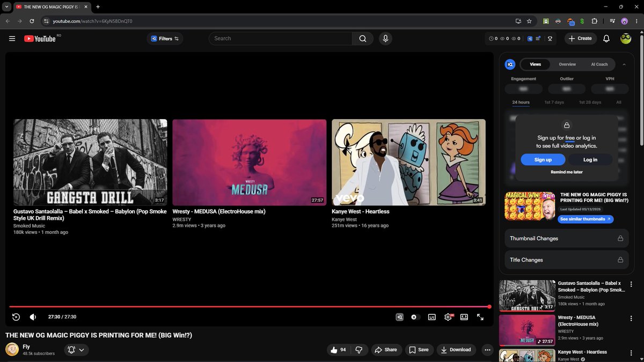Screen dimensions: 644x362
Task: Open options for sidebar Gustavo Santaolalla video
Action: tap(631, 284)
